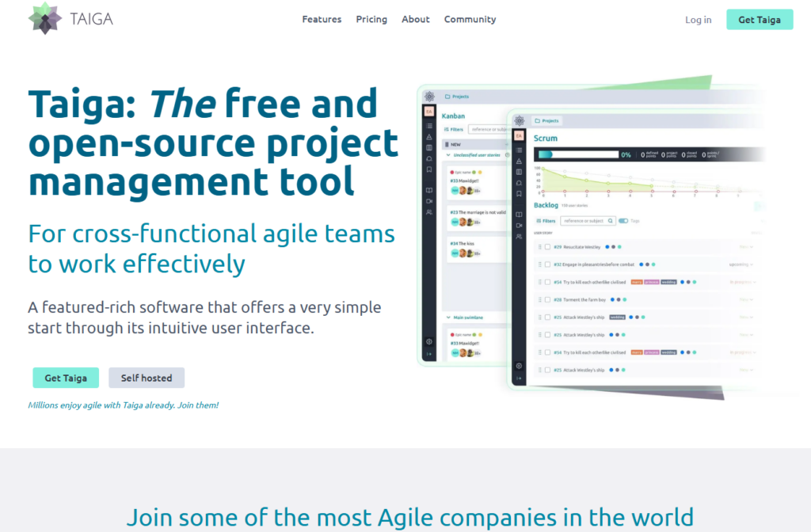Click the settings gear icon in the Scrum sidebar
Image resolution: width=811 pixels, height=532 pixels.
coord(519,366)
